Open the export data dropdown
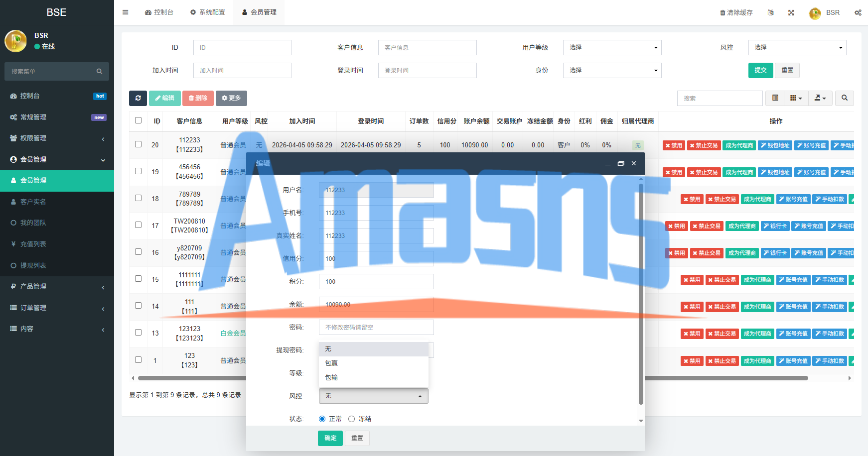 [x=820, y=98]
